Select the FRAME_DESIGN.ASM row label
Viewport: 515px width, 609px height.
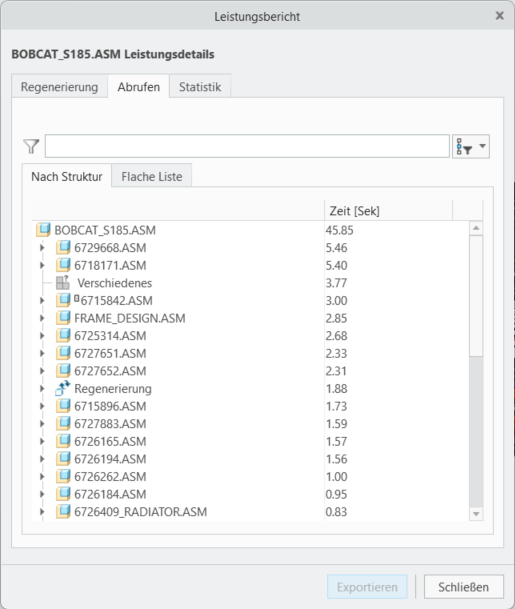[x=130, y=318]
